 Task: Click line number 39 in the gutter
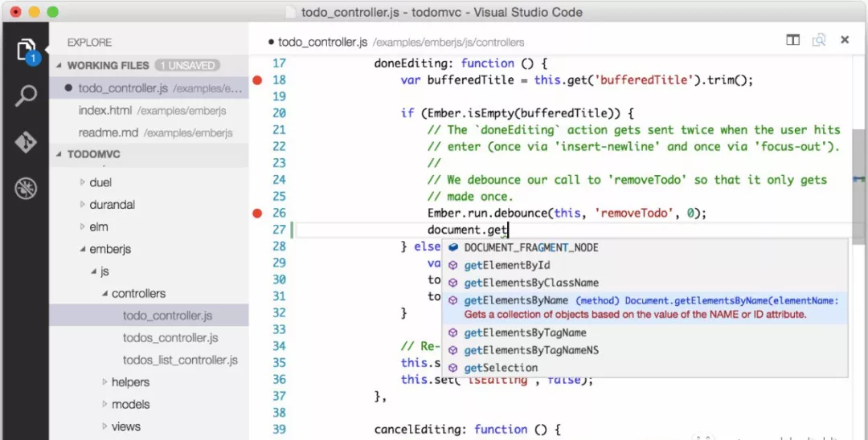click(279, 430)
